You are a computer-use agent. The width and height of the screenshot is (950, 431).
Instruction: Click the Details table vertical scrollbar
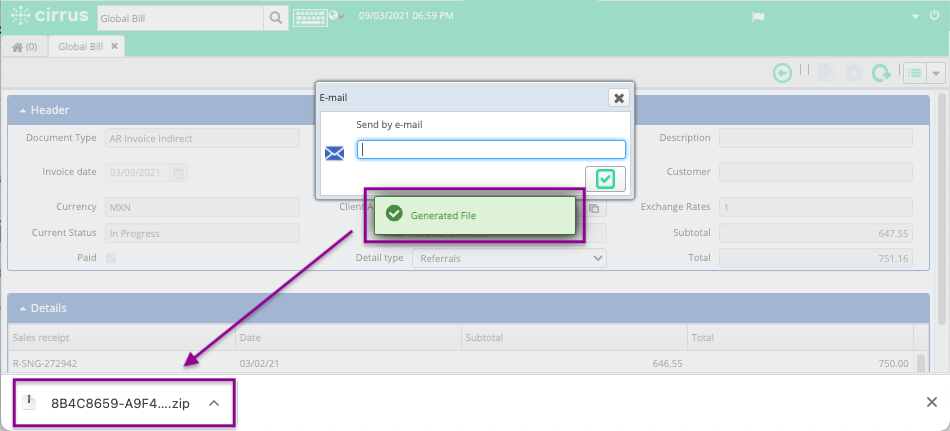pyautogui.click(x=920, y=363)
